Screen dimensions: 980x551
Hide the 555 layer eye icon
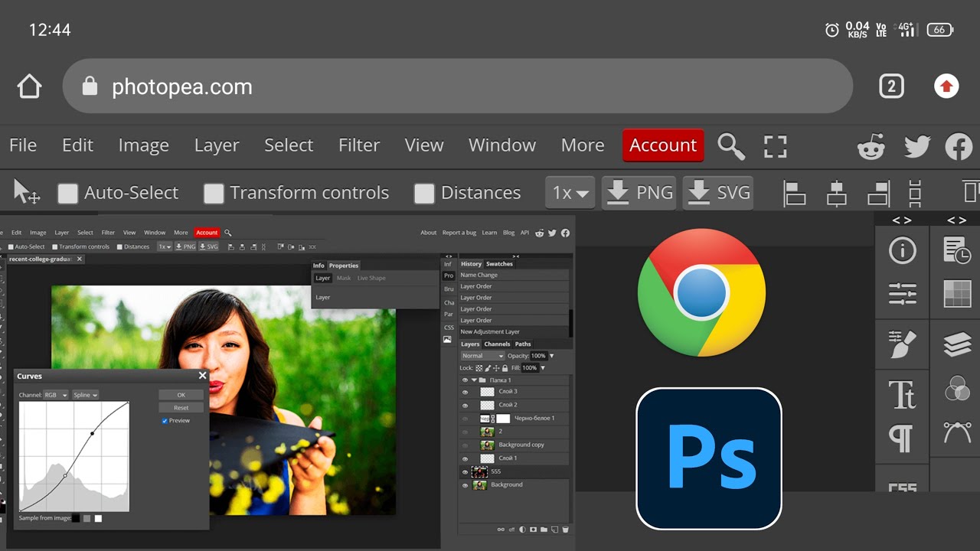(x=465, y=472)
